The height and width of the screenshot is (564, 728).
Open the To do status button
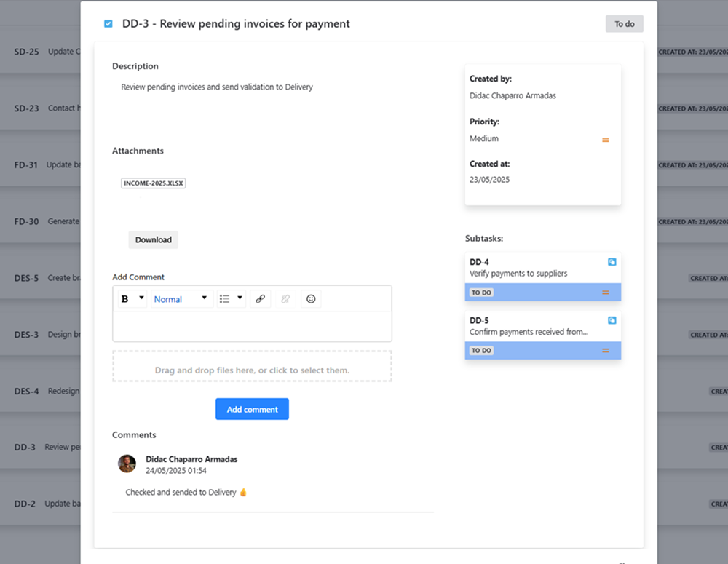624,24
